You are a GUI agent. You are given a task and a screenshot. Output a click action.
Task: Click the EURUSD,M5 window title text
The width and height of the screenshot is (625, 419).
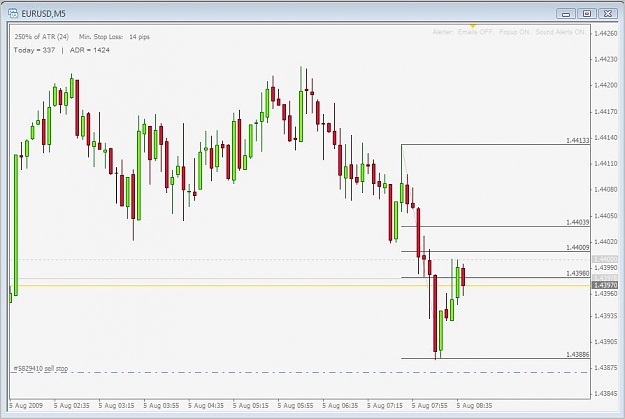click(x=43, y=14)
